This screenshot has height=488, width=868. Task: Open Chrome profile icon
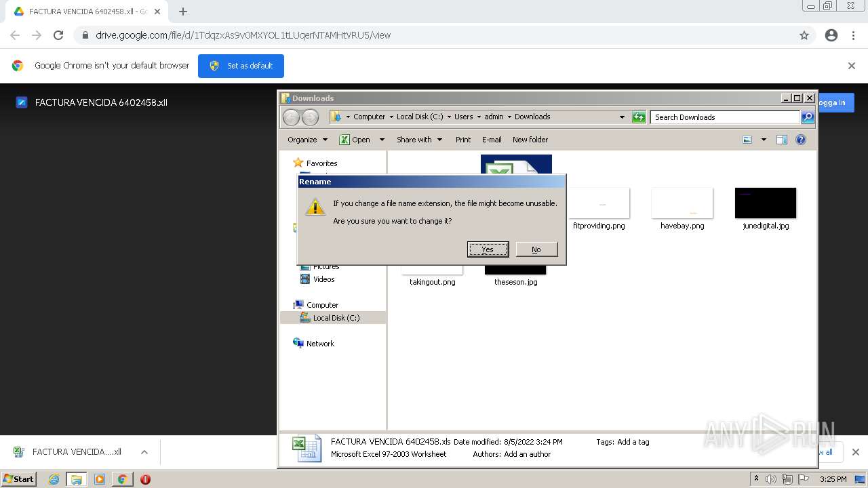pyautogui.click(x=831, y=35)
